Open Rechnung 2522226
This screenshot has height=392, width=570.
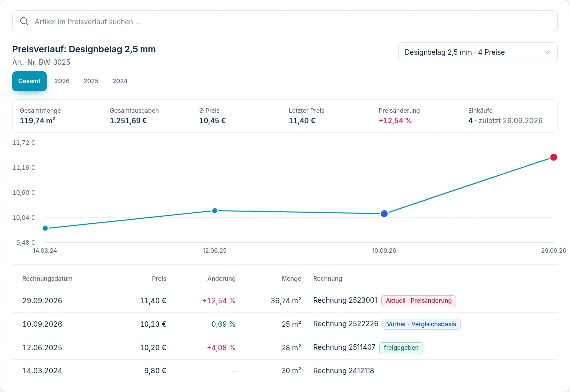346,324
